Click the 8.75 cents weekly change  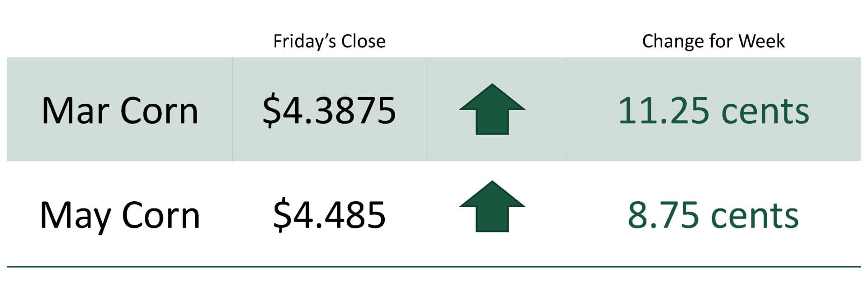713,215
